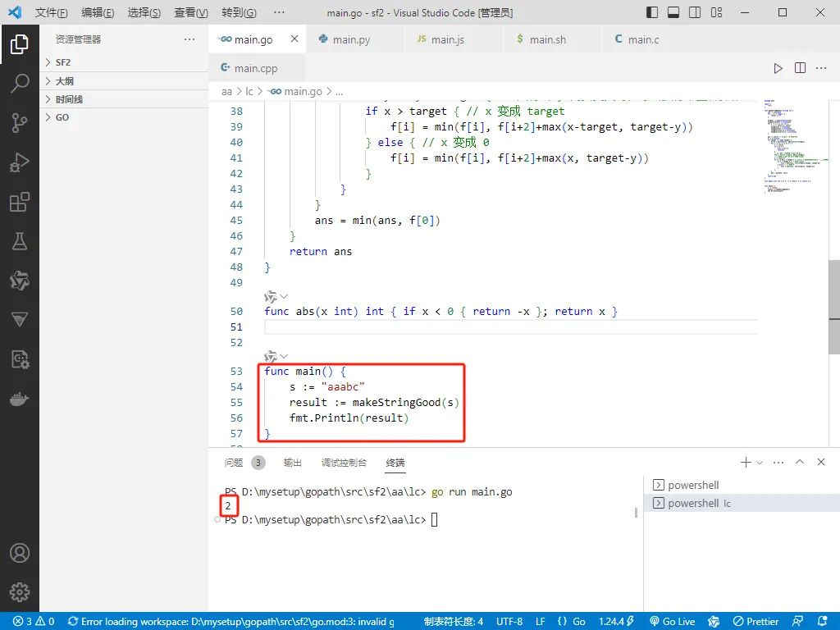Click Error loading workspace status message
The width and height of the screenshot is (840, 630).
coord(231,622)
